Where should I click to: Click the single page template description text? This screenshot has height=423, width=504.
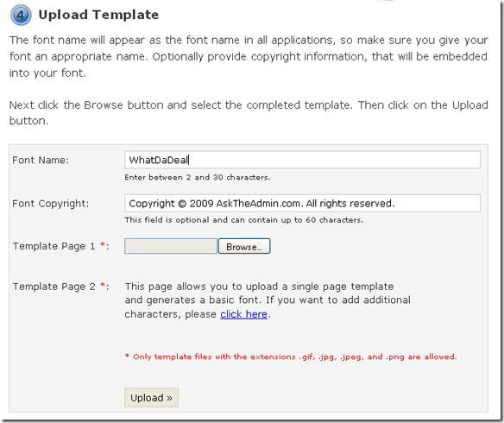coord(268,300)
